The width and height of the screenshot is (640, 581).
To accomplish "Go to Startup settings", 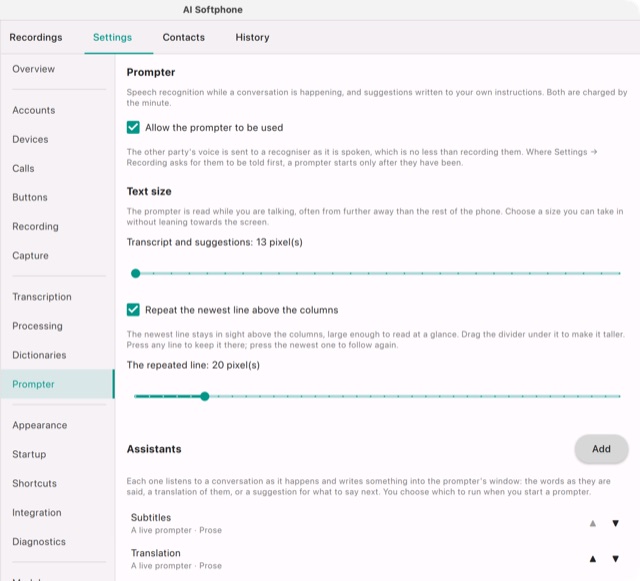I will [57, 454].
